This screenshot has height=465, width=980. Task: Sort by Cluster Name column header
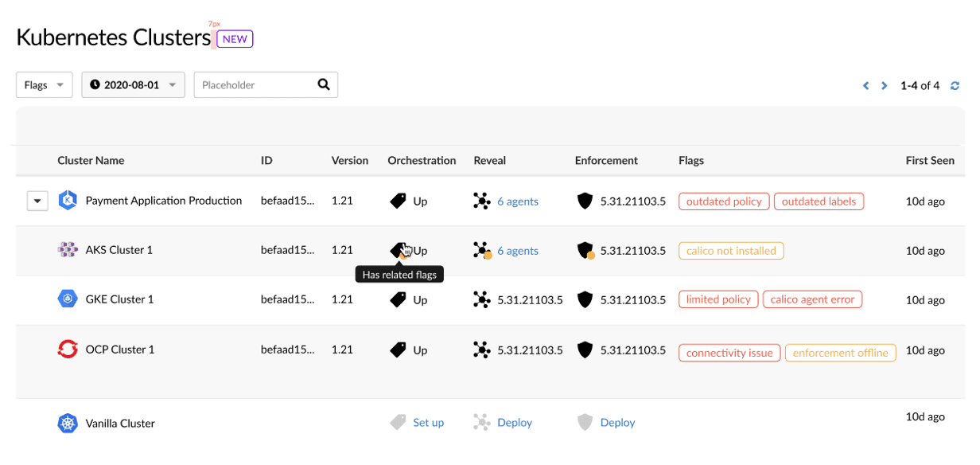click(91, 160)
